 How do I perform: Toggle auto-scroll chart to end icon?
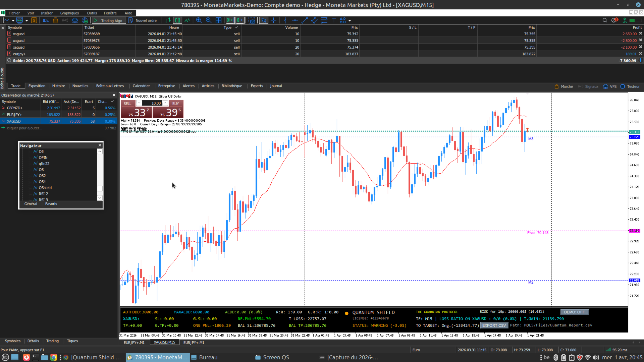pyautogui.click(x=230, y=20)
